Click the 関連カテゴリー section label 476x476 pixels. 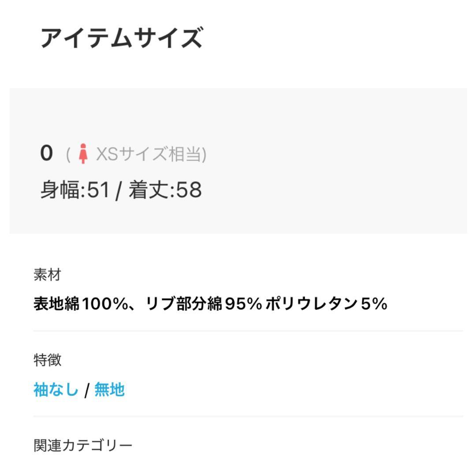pyautogui.click(x=83, y=445)
